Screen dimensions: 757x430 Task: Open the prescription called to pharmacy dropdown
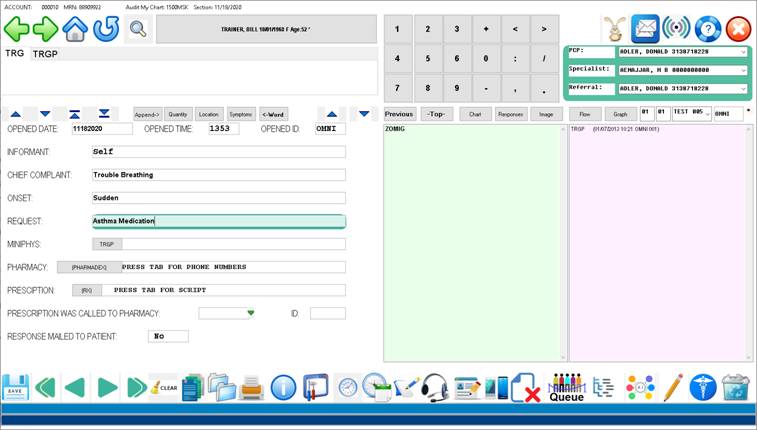[251, 313]
